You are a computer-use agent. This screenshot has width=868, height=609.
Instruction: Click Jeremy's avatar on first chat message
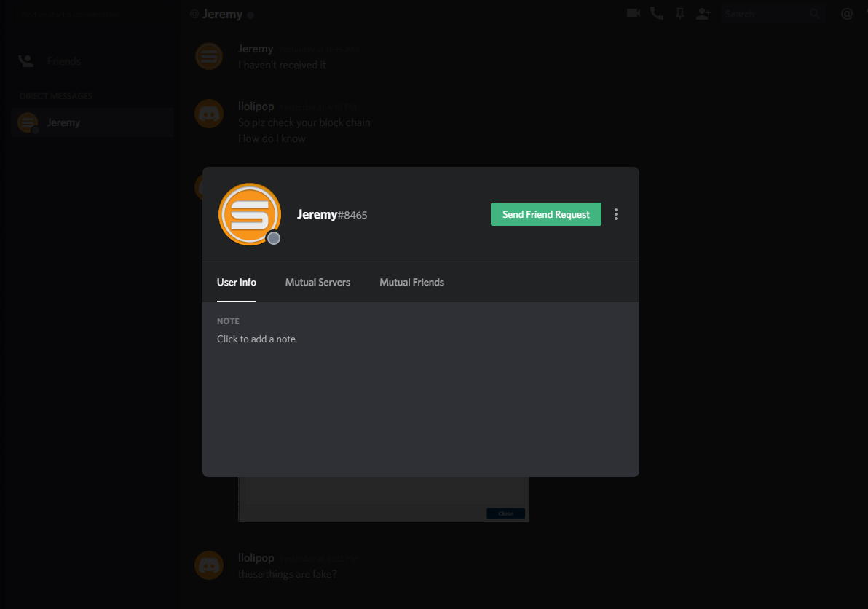pos(209,56)
